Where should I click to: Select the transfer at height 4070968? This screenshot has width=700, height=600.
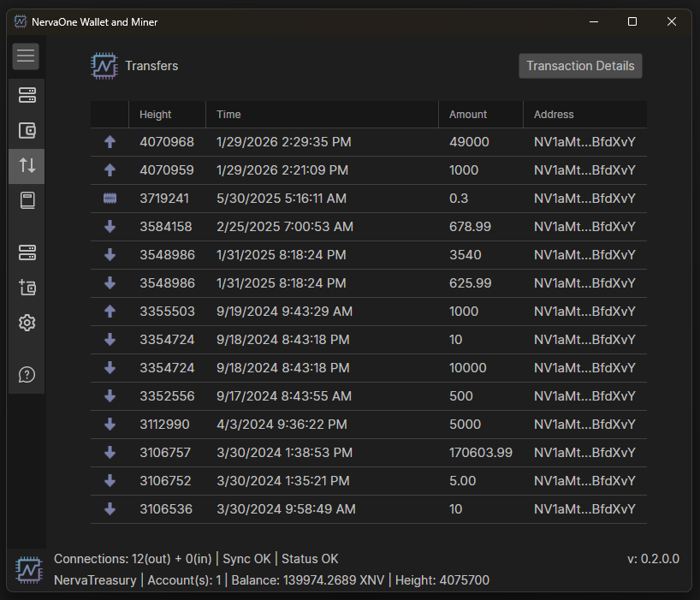coord(368,142)
